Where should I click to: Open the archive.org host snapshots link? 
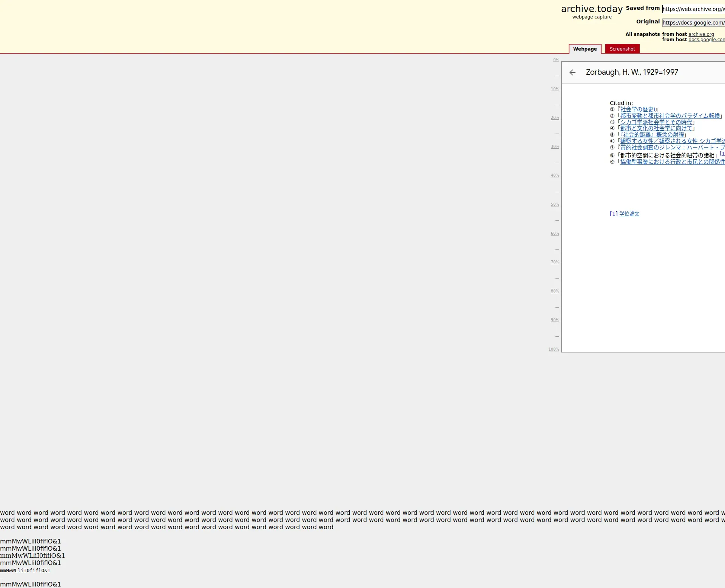701,34
